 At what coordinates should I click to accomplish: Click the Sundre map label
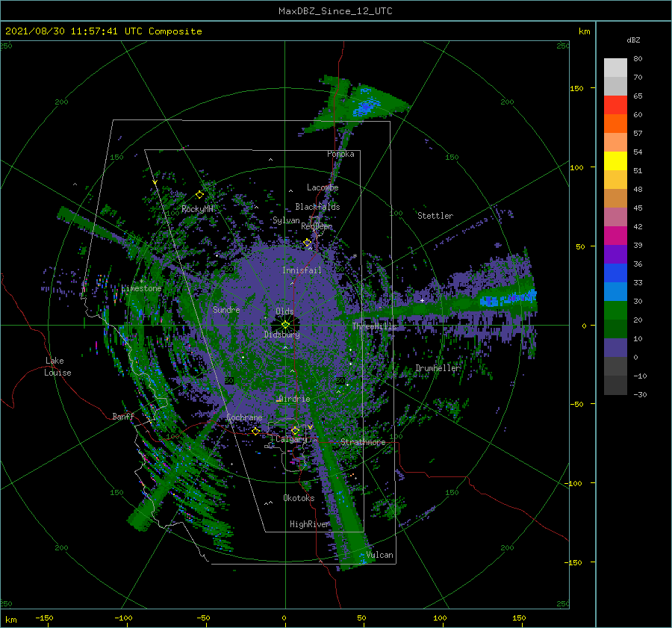click(x=226, y=309)
